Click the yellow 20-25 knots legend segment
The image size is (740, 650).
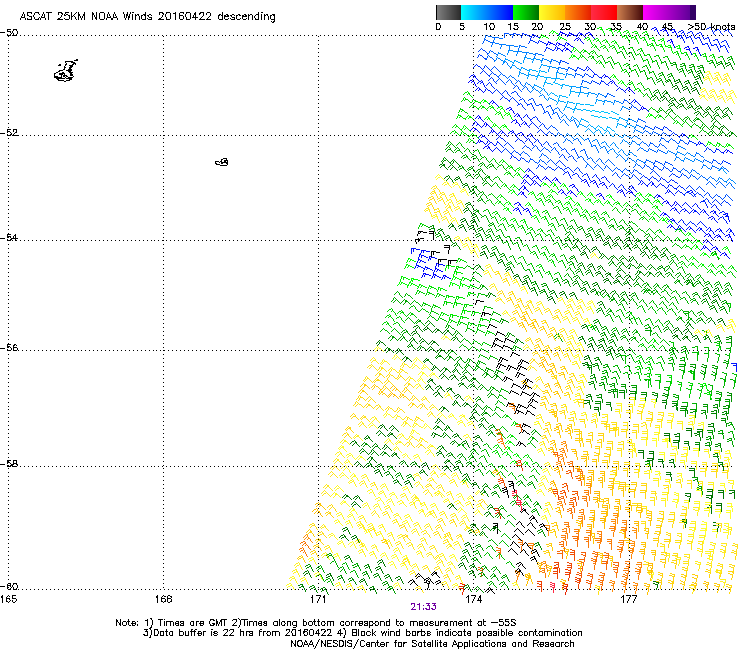(x=552, y=12)
